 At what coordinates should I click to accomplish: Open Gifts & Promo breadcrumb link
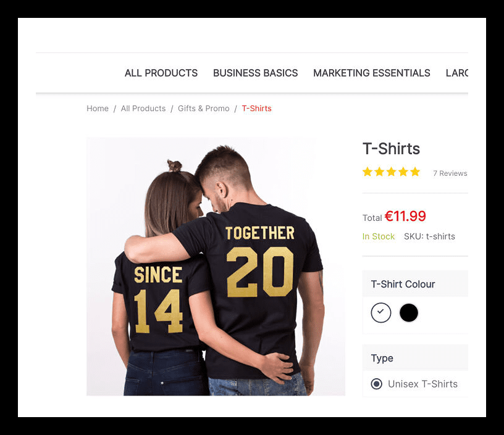203,109
